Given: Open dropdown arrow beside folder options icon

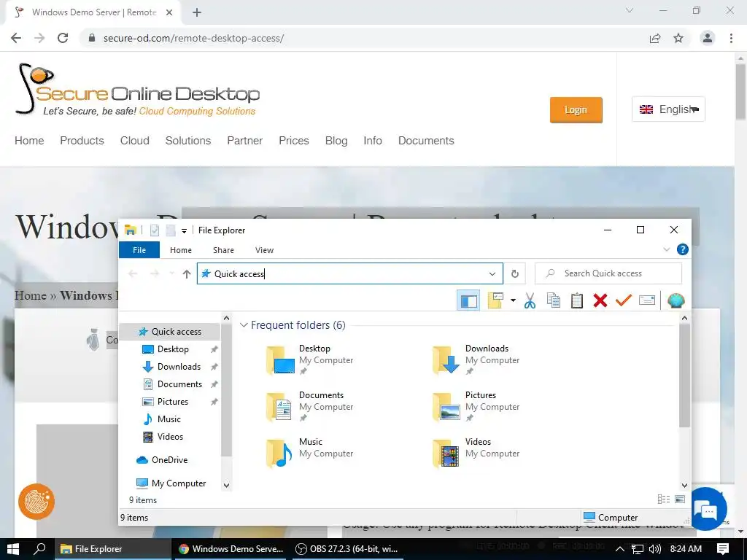Looking at the screenshot, I should tap(513, 300).
